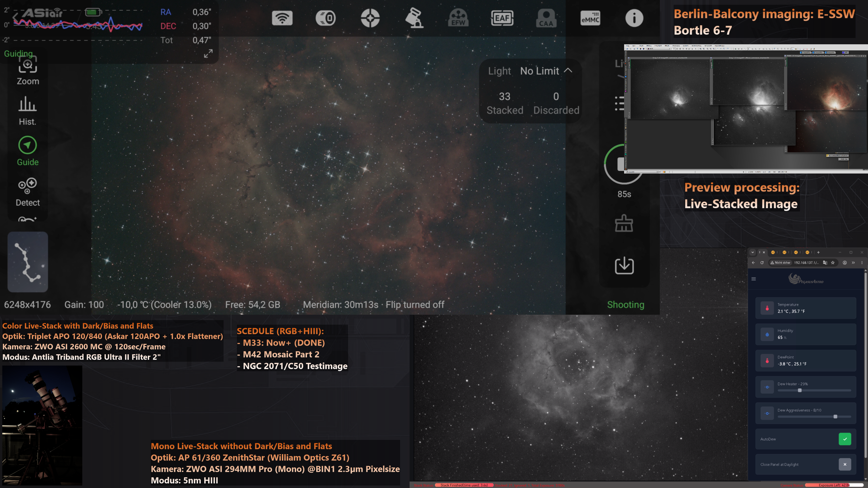Open the CAA rotator icon
Screen dimensions: 868x488
pos(546,18)
